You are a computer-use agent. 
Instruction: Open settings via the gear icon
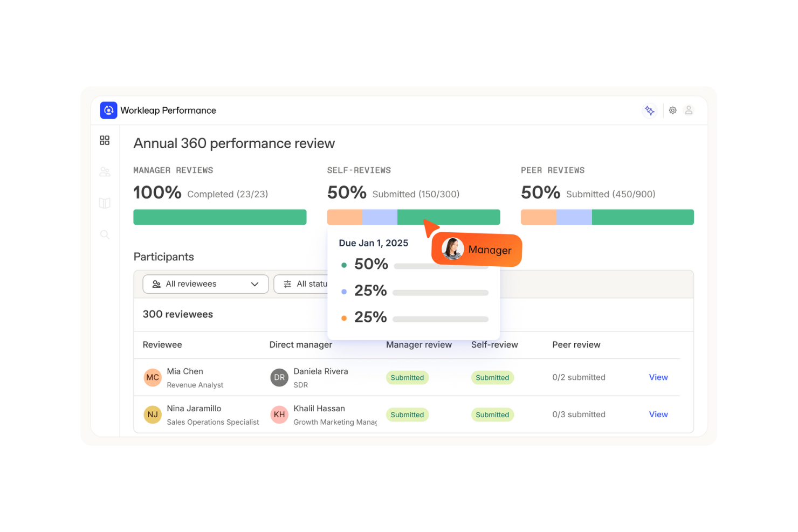coord(672,110)
